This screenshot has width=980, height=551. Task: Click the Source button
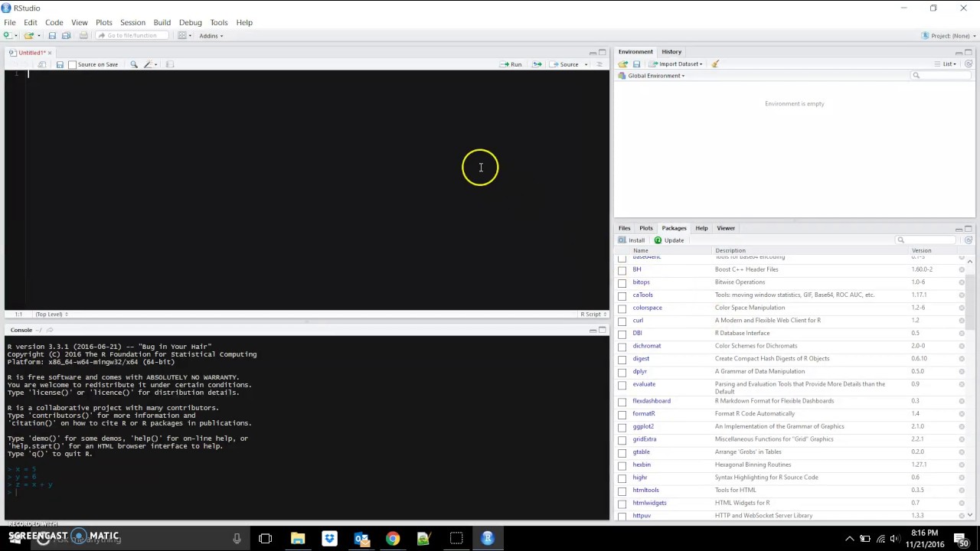(565, 64)
